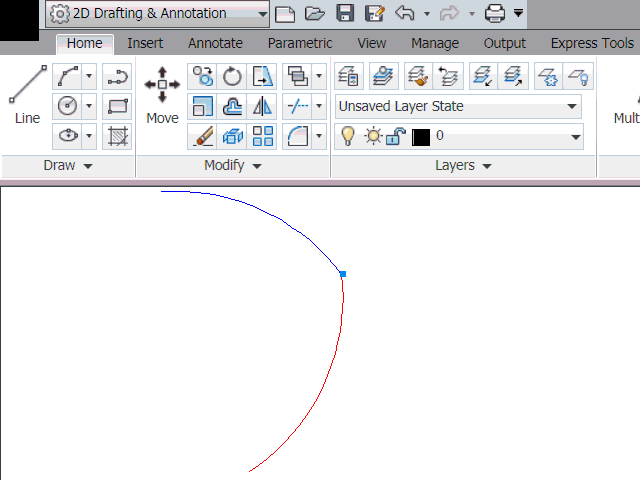Select the Fillet tool

(298, 136)
